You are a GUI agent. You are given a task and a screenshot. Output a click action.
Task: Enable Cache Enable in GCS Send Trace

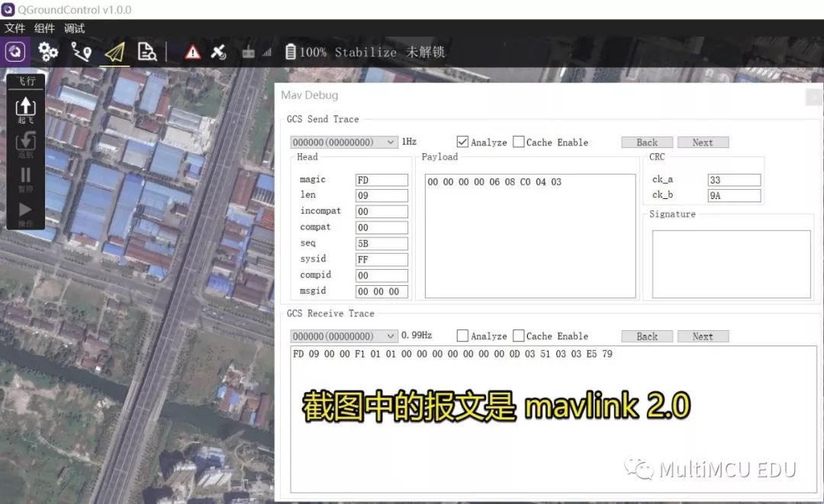pos(519,142)
